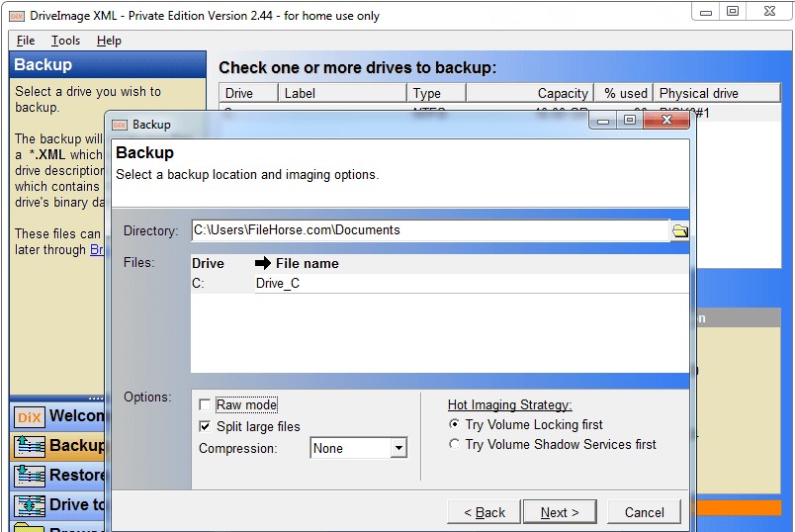Click the % used column header

(x=624, y=93)
